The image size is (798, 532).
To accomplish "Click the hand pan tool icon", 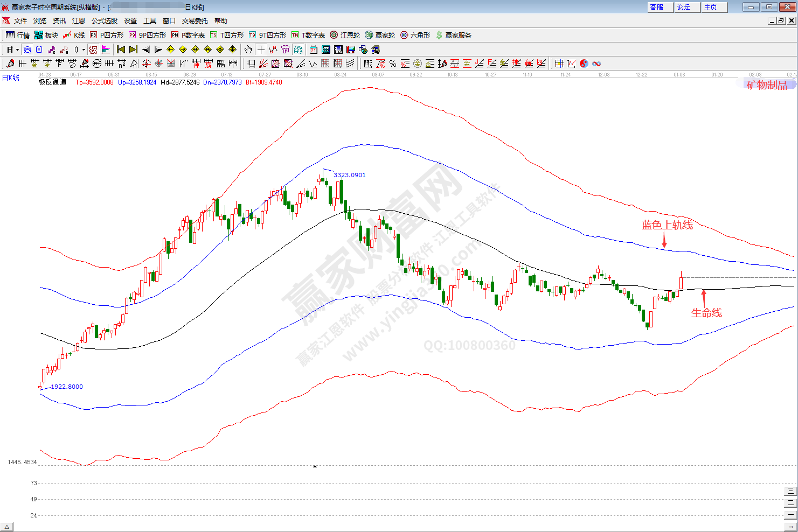I will [248, 50].
